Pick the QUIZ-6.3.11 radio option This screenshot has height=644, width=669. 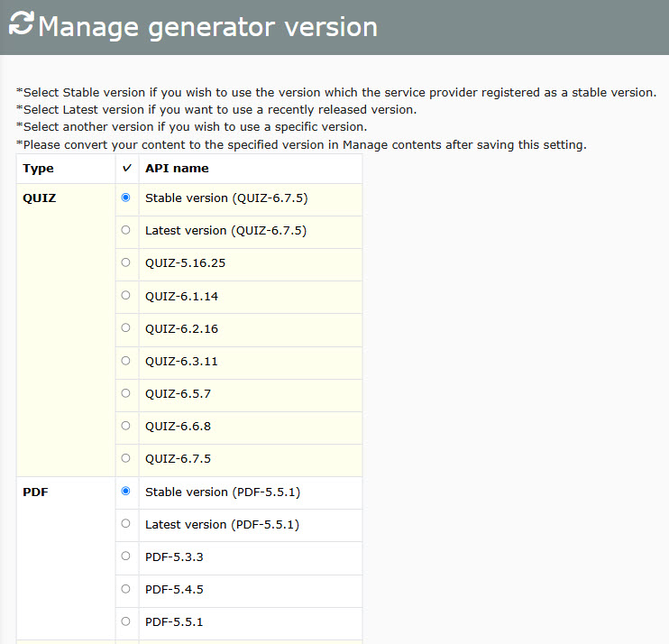(125, 361)
